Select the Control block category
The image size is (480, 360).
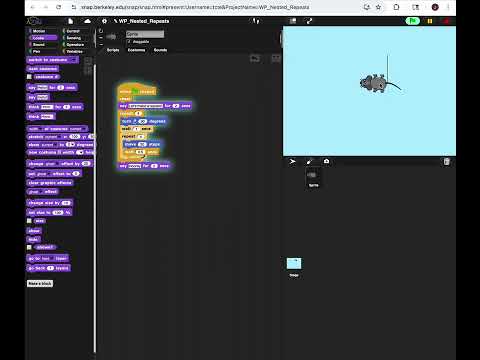(77, 31)
